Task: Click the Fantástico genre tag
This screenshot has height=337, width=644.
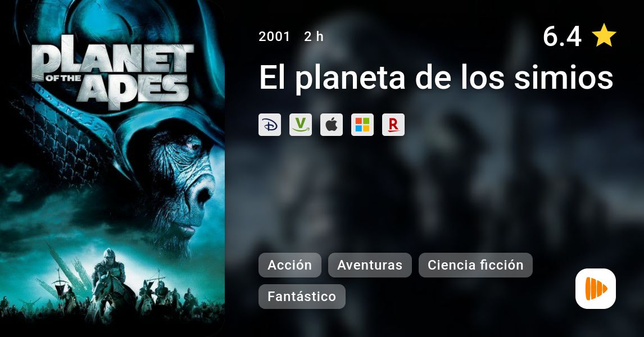Action: (302, 297)
